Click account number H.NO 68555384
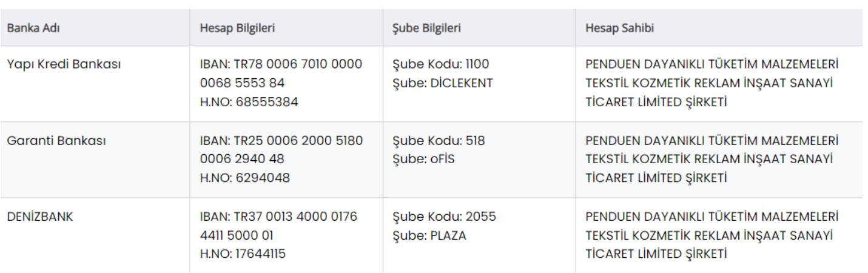 pyautogui.click(x=249, y=101)
